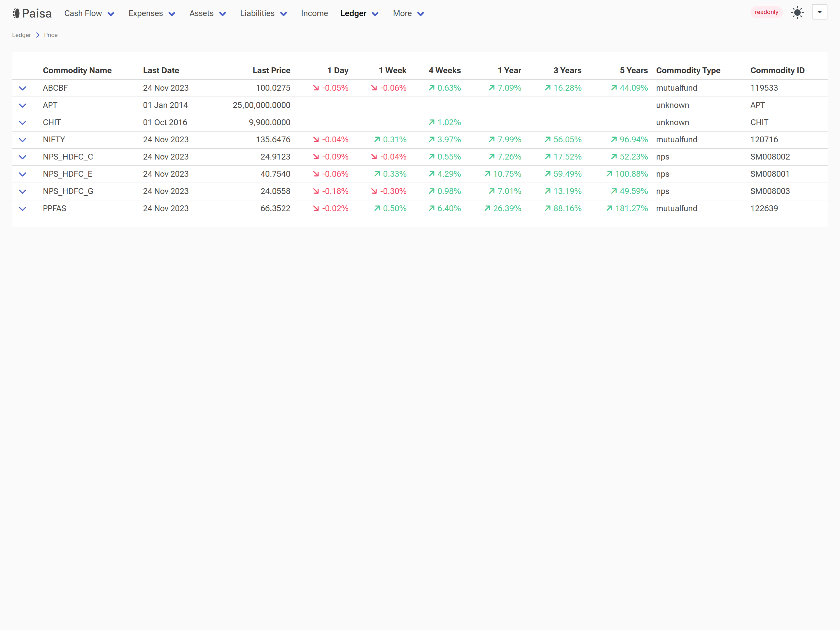Click the NIFTY last price 135.6476
The width and height of the screenshot is (840, 630).
[x=273, y=139]
